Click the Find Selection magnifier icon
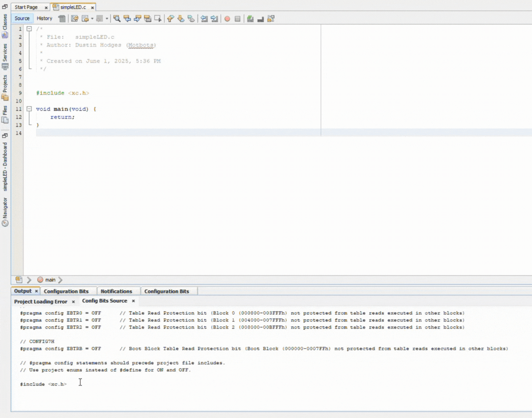532x418 pixels. pos(117,19)
